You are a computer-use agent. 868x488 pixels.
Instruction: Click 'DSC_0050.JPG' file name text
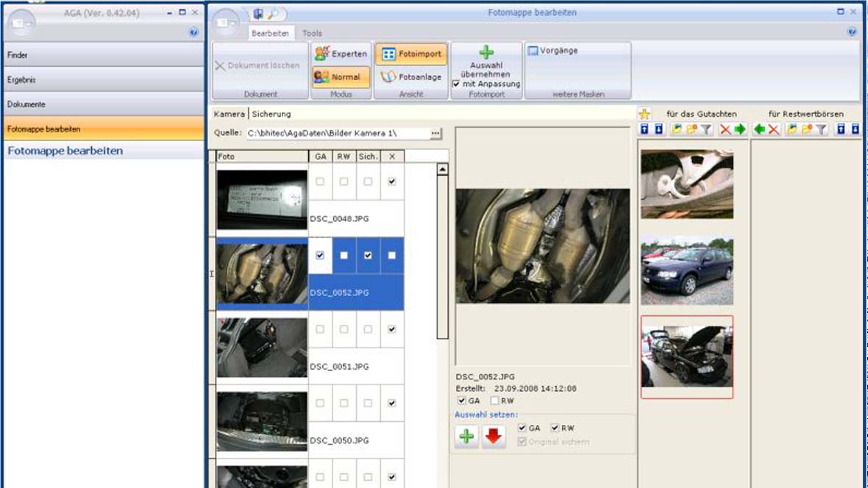point(339,440)
